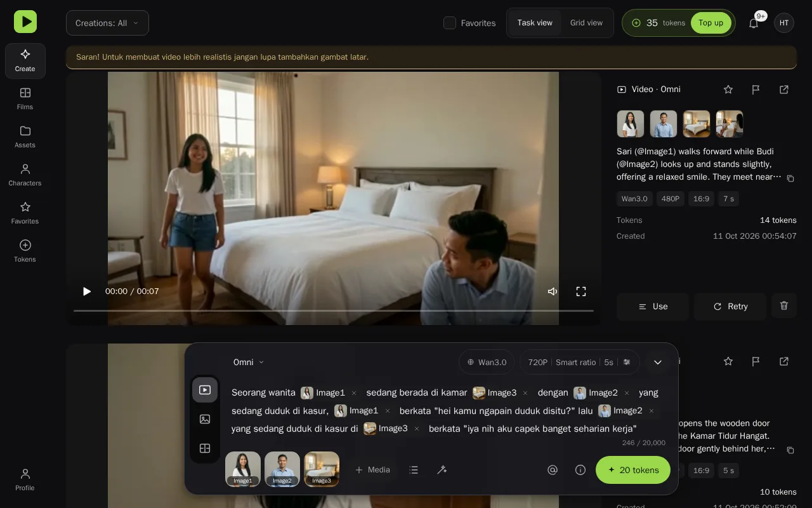The image size is (812, 508).
Task: Open the magic wand prompt enhancer
Action: (442, 470)
